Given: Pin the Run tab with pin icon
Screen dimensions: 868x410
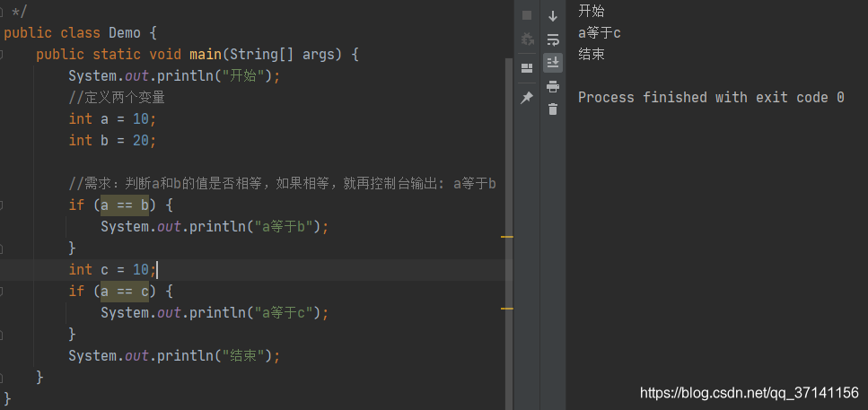Looking at the screenshot, I should (x=527, y=98).
